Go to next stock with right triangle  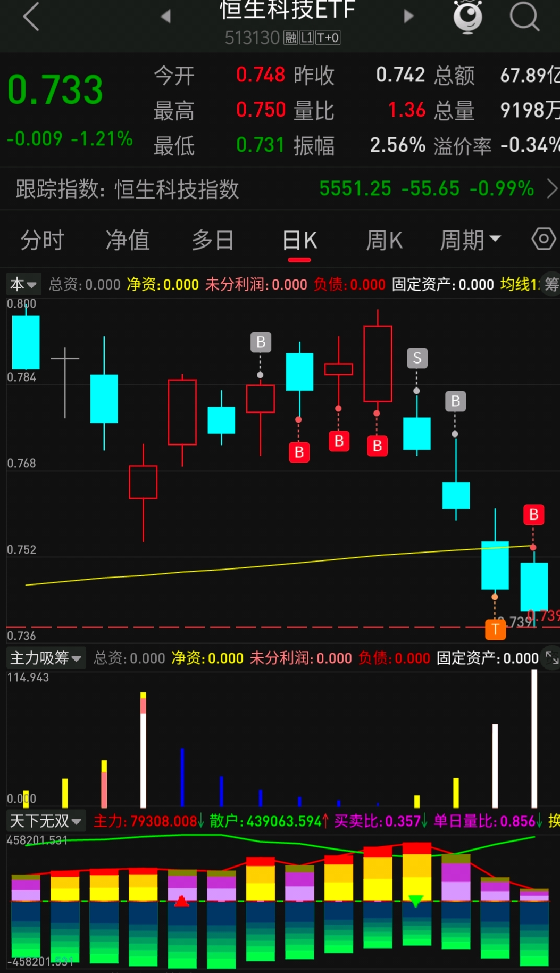[408, 17]
